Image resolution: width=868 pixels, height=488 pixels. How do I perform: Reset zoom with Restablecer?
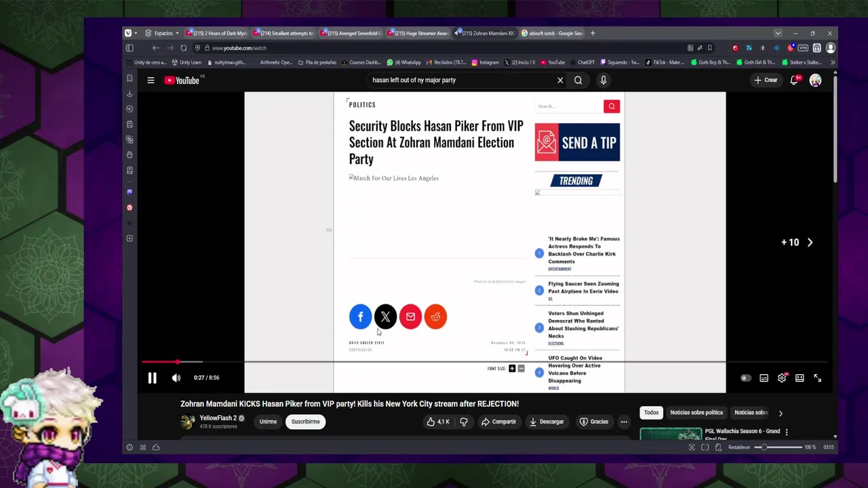tap(739, 447)
